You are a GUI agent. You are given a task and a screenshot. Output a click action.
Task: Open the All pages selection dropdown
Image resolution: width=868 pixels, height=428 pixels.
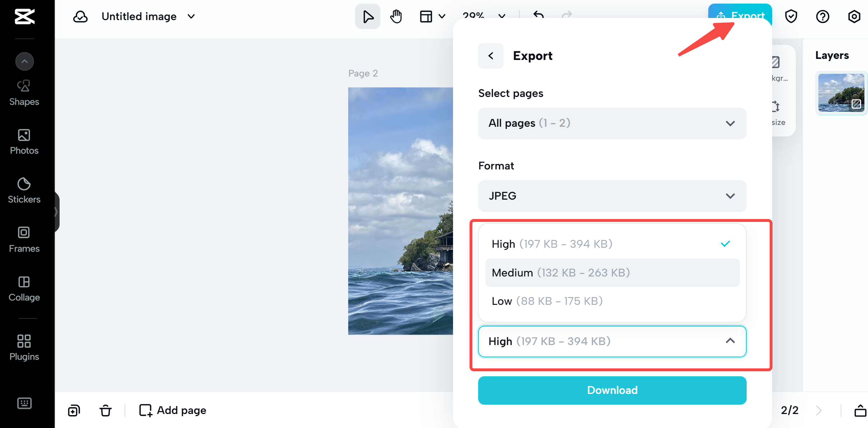coord(612,123)
